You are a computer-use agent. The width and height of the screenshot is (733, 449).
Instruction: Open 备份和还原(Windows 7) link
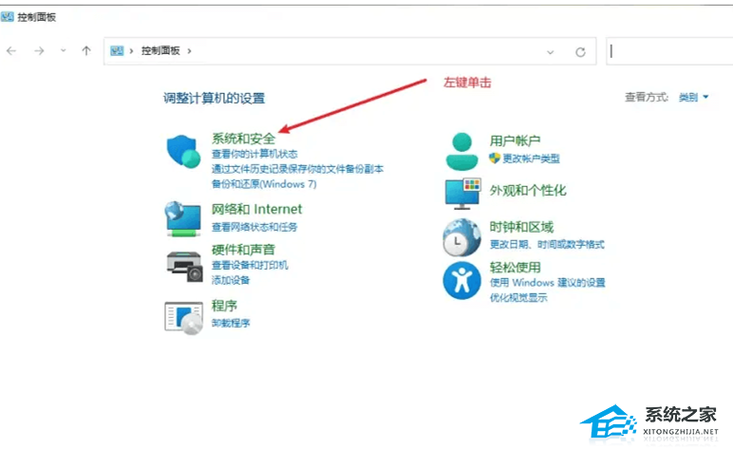click(x=264, y=184)
